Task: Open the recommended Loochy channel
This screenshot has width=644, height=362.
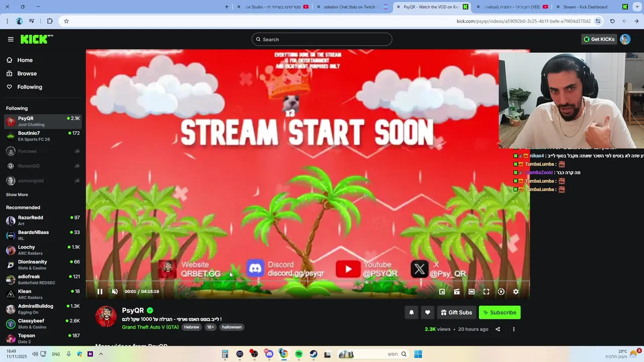Action: 43,250
